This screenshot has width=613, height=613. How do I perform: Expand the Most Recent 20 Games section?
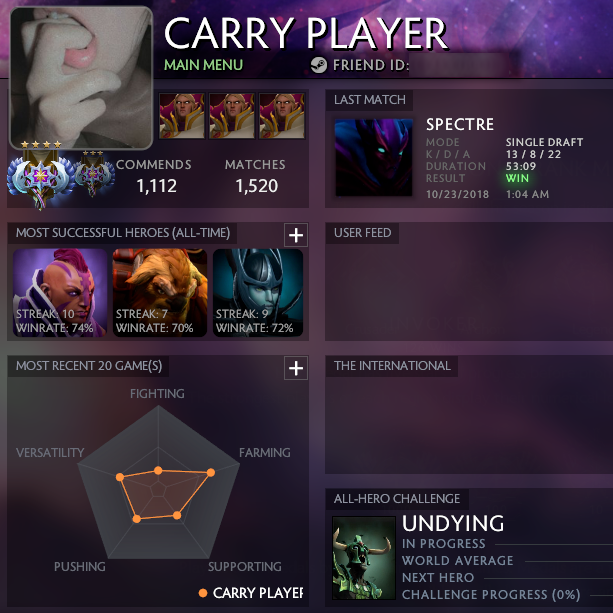(x=296, y=368)
